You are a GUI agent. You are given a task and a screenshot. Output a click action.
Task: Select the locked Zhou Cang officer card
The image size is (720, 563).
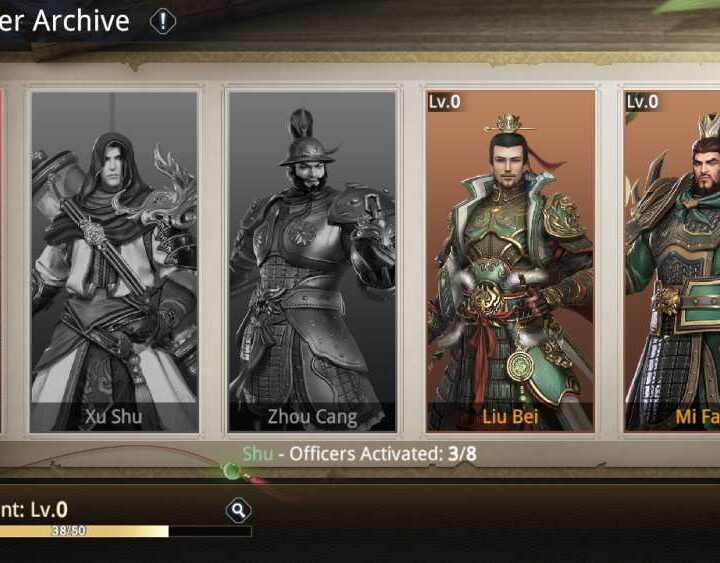pos(312,261)
